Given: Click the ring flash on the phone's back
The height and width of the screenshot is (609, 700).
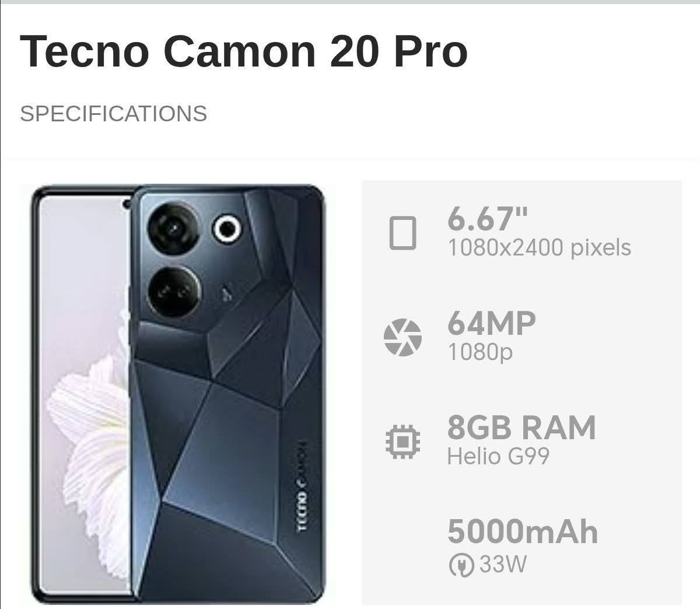Looking at the screenshot, I should (226, 228).
